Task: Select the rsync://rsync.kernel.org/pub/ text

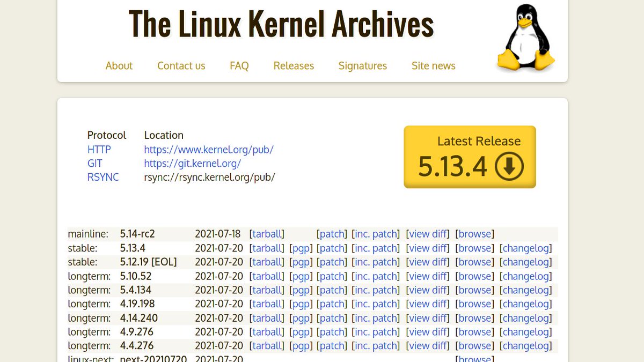Action: coord(209,178)
